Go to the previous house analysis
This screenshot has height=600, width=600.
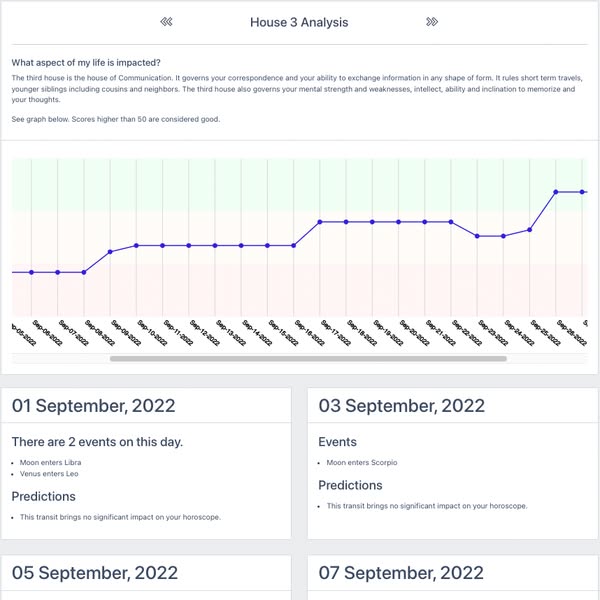[167, 22]
